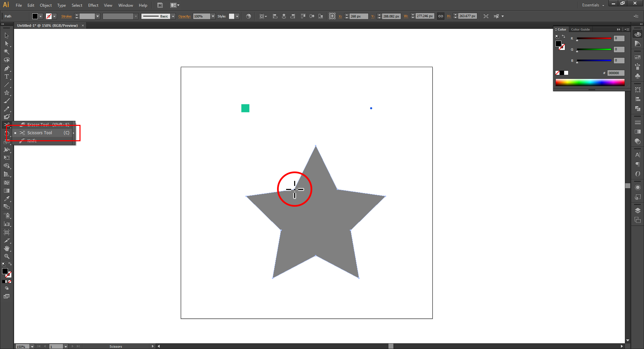Click the orange Stroke panel link
This screenshot has height=349, width=644.
click(66, 16)
